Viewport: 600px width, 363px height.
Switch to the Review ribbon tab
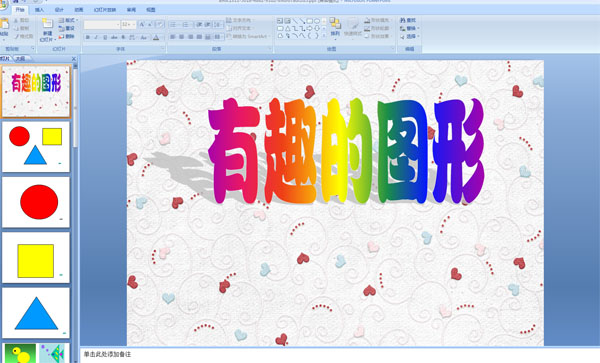(131, 10)
